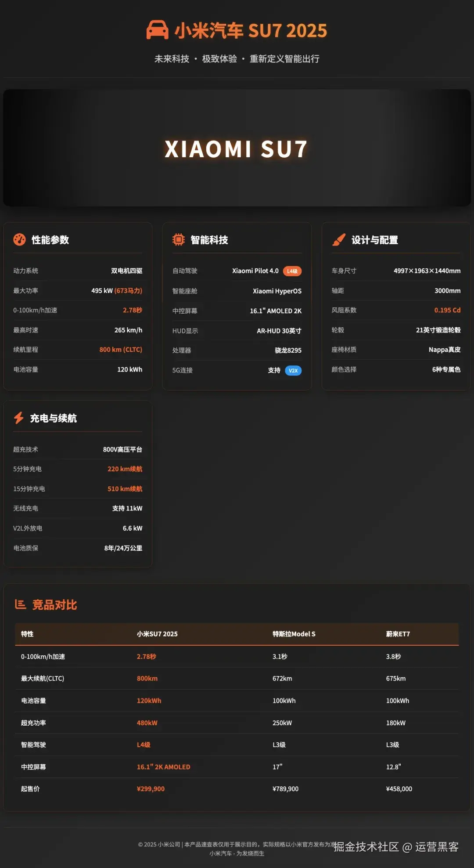This screenshot has width=474, height=868.
Task: Click the 495 kW (673马力) value
Action: coord(117,290)
